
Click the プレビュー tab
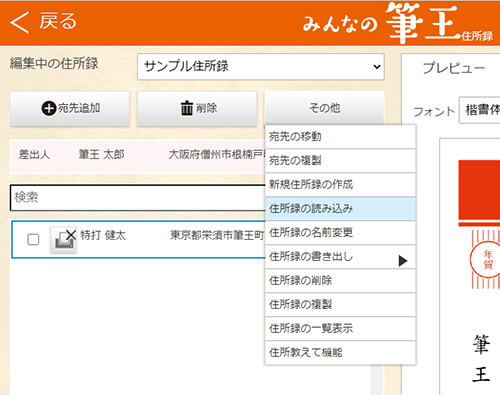tap(454, 68)
